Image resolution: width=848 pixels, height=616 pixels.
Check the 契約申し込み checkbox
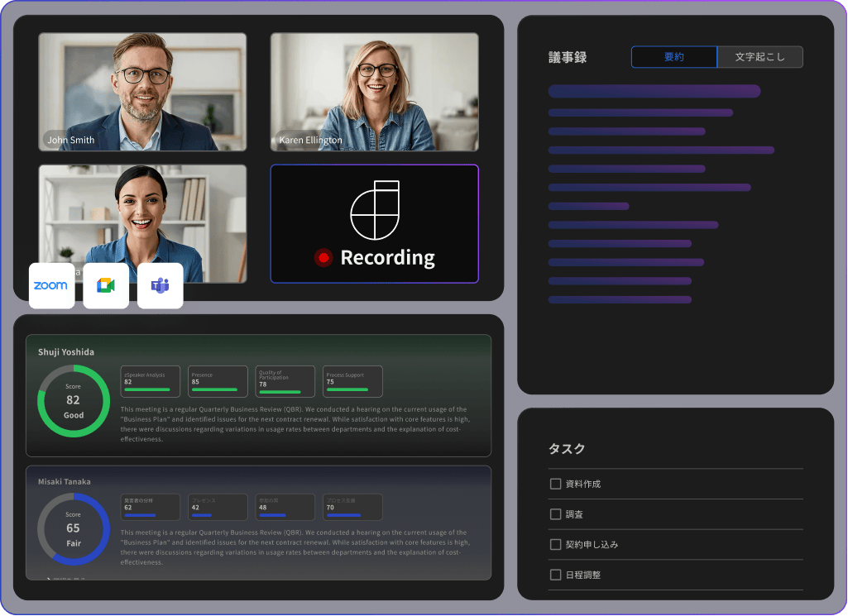(x=555, y=544)
